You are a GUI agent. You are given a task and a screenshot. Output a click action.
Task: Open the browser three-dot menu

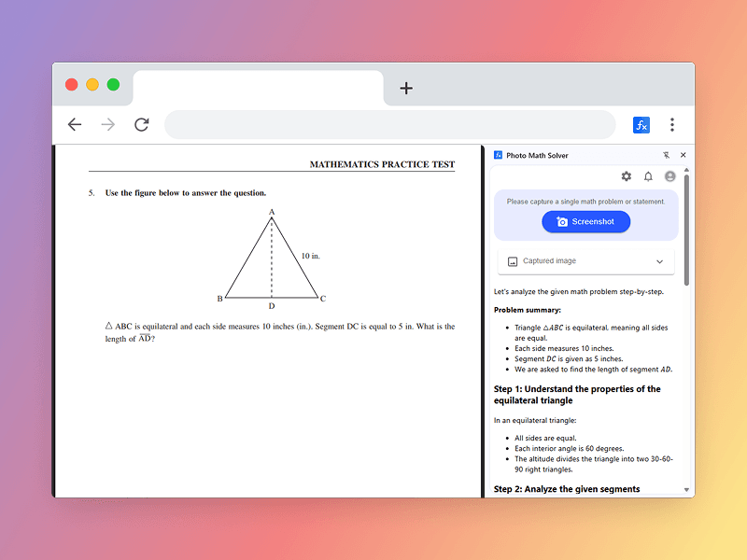point(671,125)
